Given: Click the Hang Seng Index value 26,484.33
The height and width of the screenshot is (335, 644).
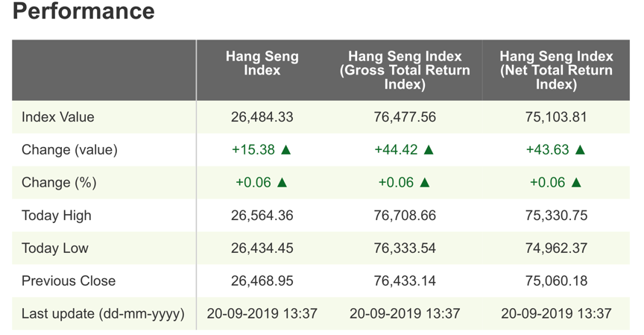Looking at the screenshot, I should click(262, 117).
